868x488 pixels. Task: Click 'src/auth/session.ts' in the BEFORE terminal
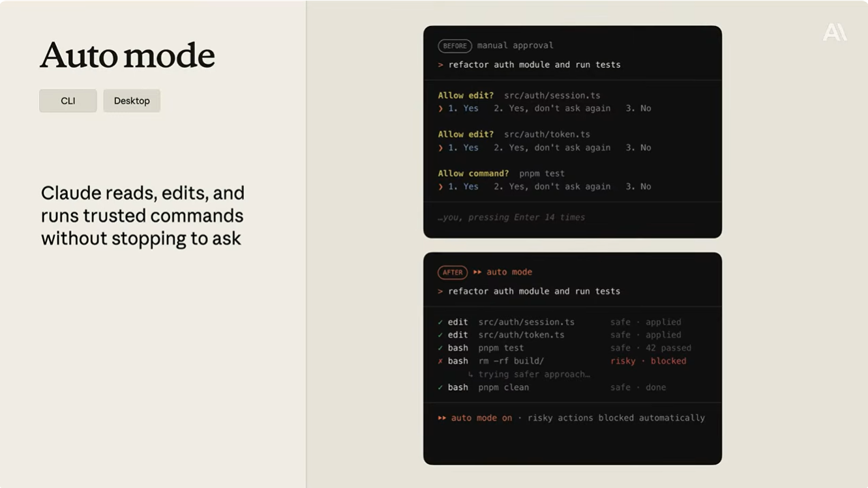pos(552,96)
